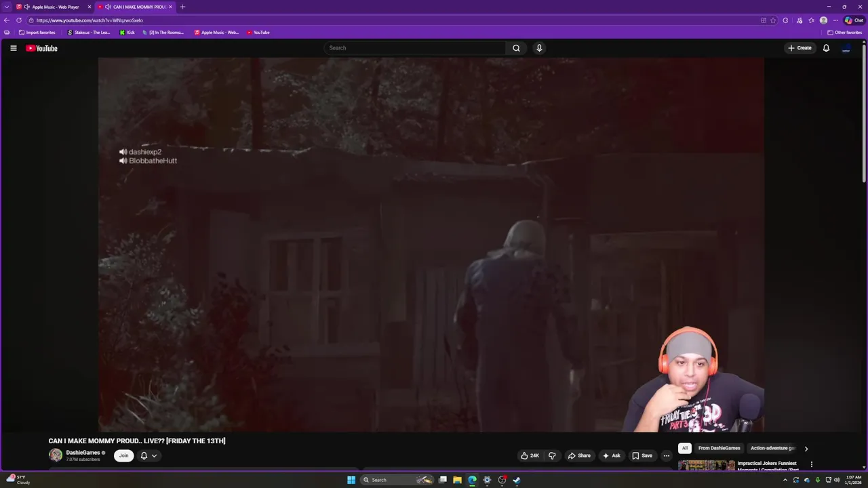Click Import favorites in bookmarks bar
Screen dimensions: 868x488
[37, 33]
